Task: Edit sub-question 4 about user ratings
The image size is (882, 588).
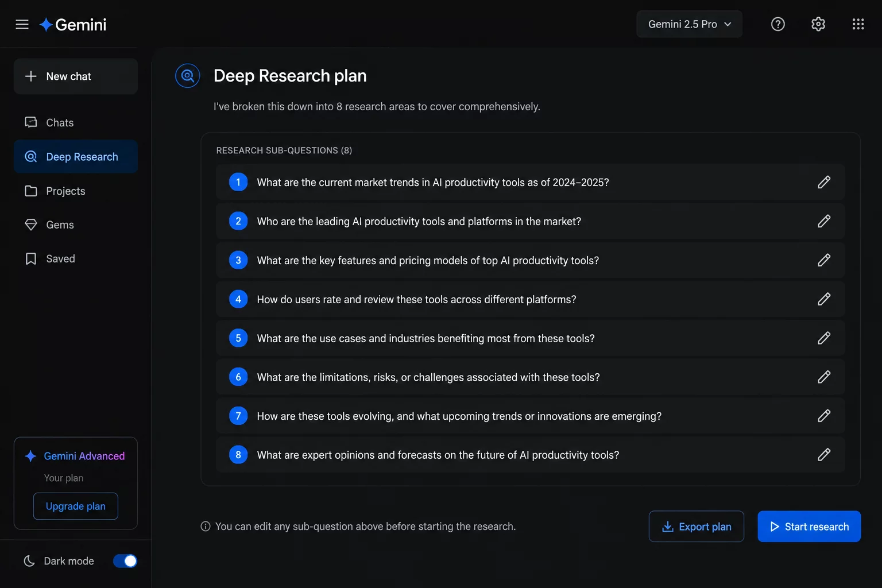Action: click(x=824, y=299)
